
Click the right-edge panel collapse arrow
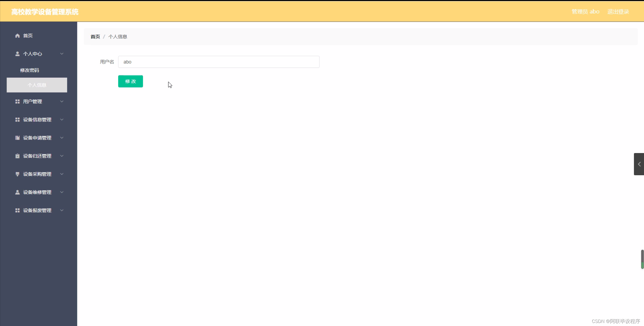coord(639,164)
